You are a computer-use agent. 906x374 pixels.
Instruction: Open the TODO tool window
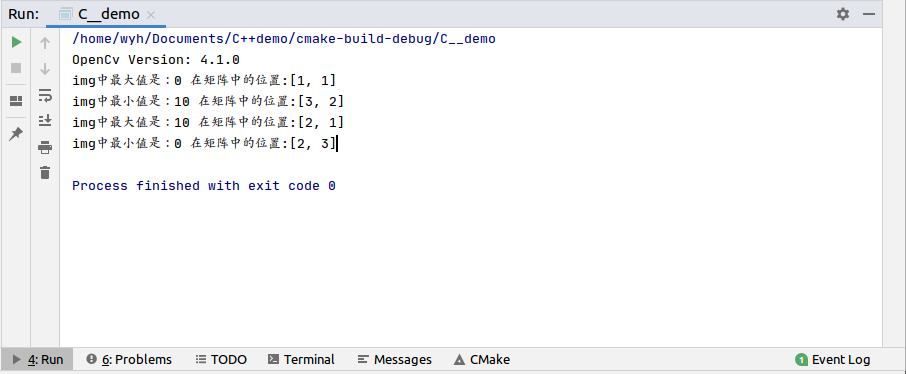click(221, 360)
